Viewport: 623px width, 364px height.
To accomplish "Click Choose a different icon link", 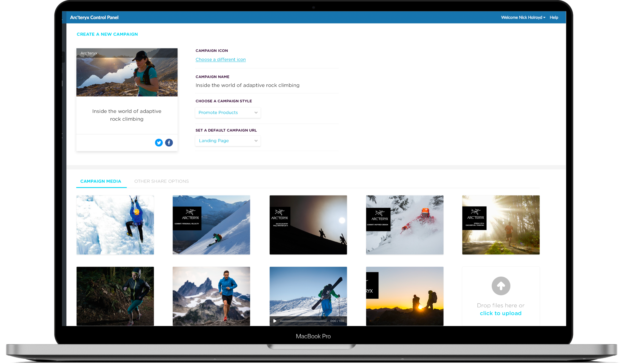I will click(x=220, y=59).
